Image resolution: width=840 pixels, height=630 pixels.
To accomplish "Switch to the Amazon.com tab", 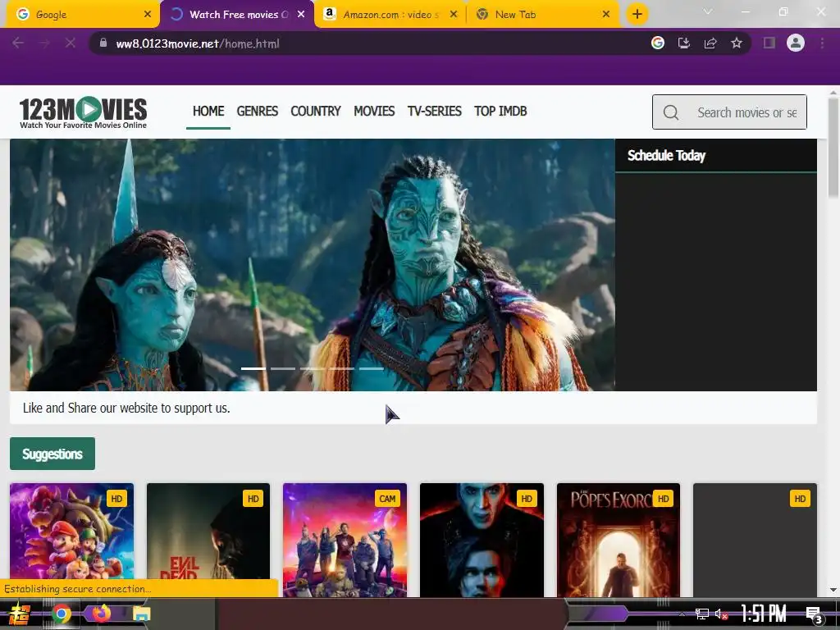I will [x=390, y=15].
